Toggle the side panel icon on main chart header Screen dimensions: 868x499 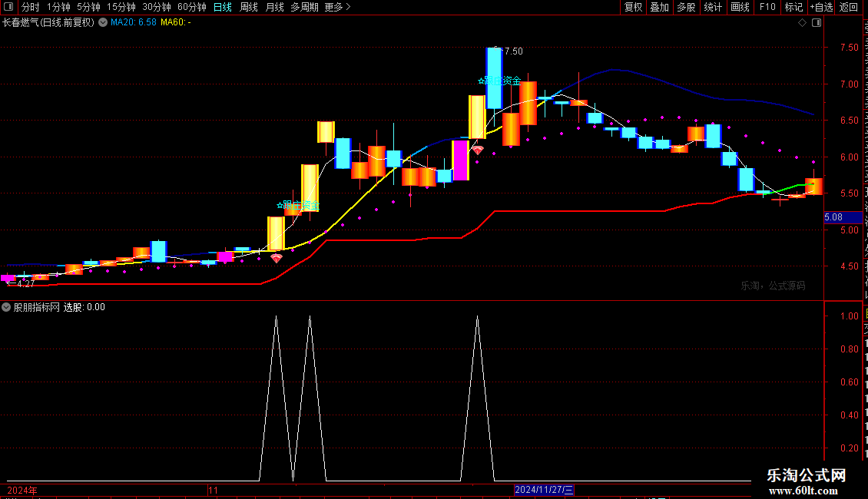tap(817, 23)
